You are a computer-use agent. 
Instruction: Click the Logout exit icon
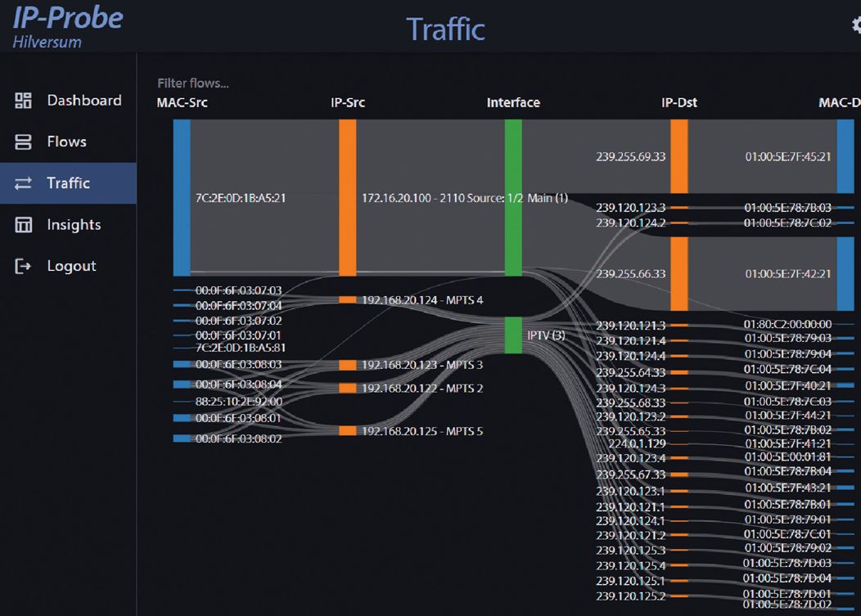click(24, 266)
